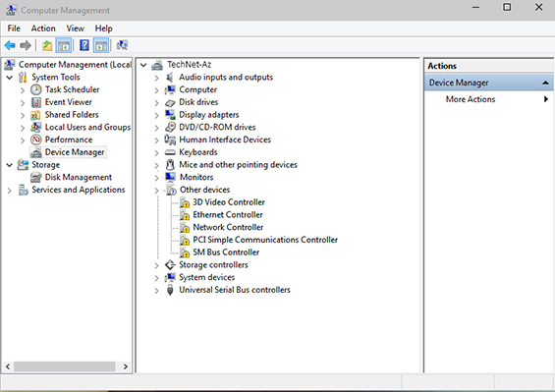Click the Up one level folder icon
The height and width of the screenshot is (392, 555).
coord(47,45)
